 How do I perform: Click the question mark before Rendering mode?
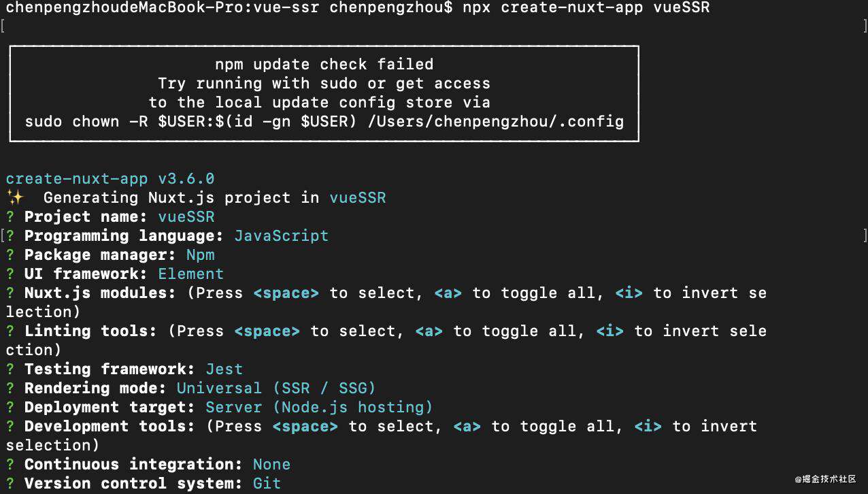pos(10,388)
